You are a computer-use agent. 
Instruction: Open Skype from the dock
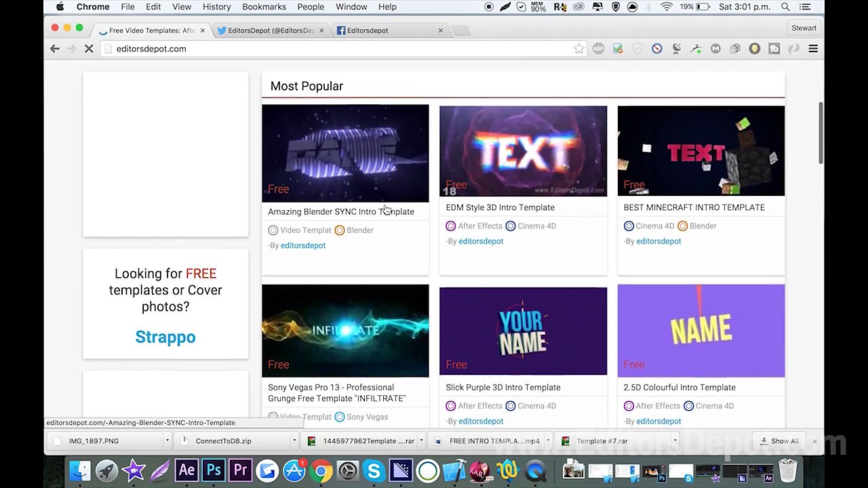pos(374,470)
